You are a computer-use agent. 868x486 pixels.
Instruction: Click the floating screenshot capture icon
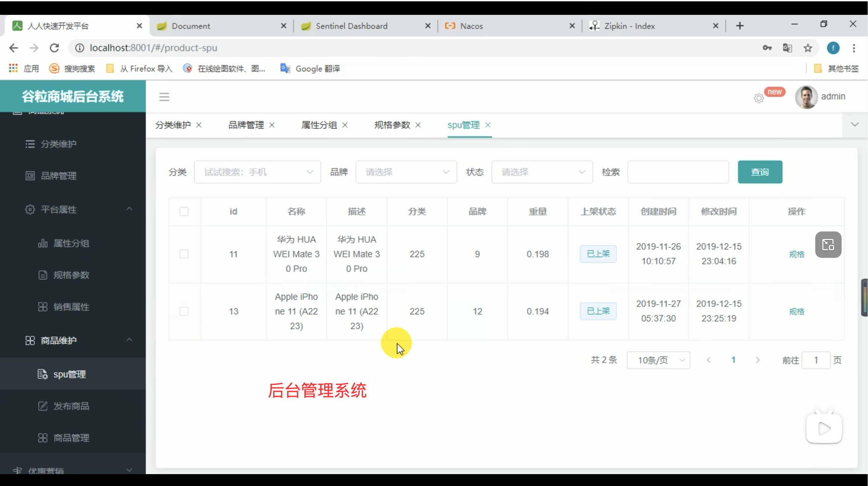tap(828, 245)
